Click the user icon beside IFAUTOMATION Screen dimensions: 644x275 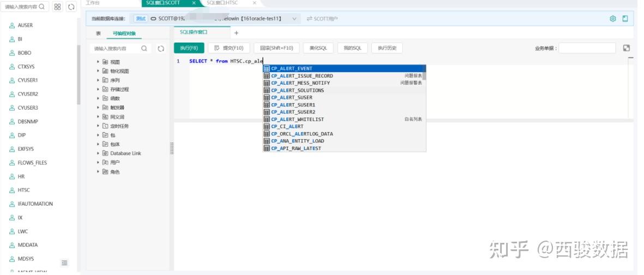(x=12, y=204)
